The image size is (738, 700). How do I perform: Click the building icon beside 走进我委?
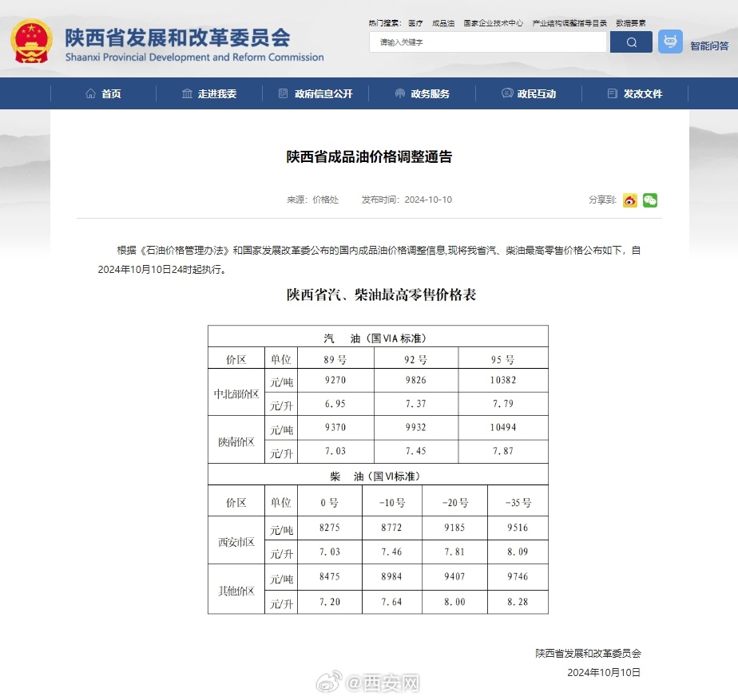click(187, 93)
